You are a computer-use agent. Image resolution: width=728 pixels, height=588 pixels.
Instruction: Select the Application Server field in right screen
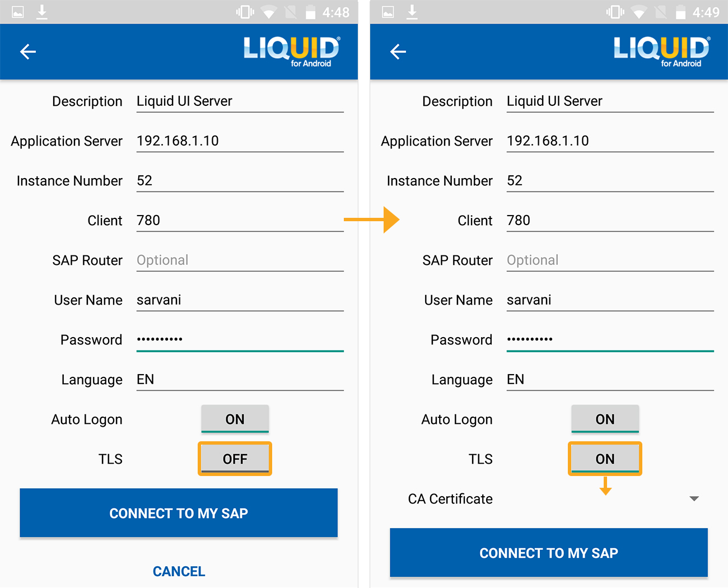point(610,141)
